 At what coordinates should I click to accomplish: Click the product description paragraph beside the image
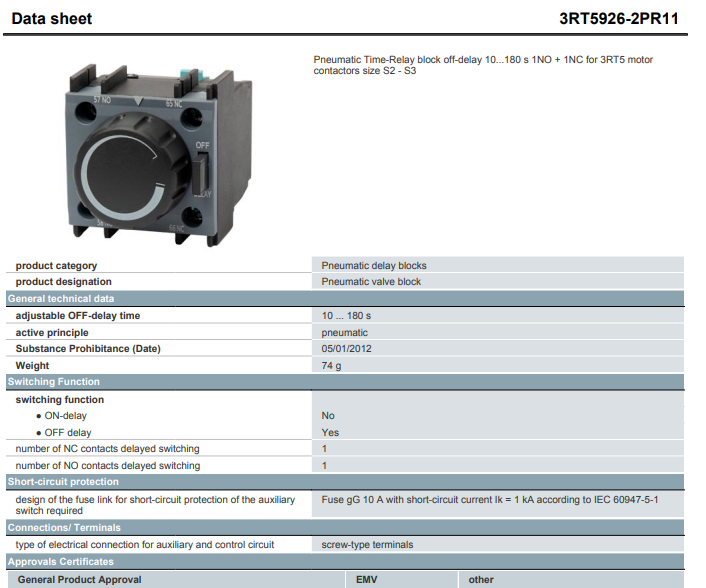[483, 66]
